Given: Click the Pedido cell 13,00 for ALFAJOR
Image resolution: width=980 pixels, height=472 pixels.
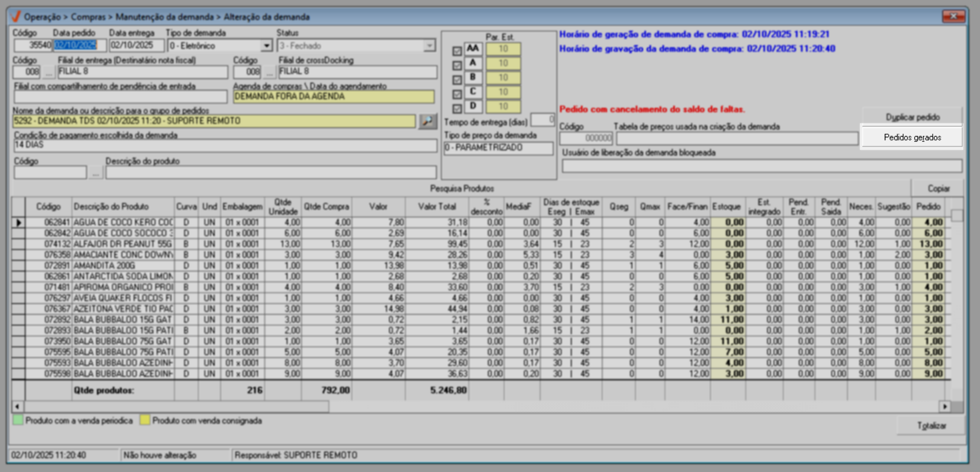Looking at the screenshot, I should point(929,244).
